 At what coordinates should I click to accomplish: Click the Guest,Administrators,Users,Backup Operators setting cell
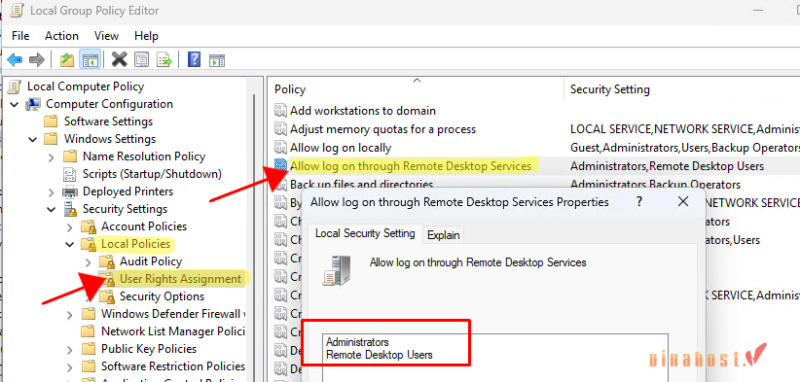click(685, 148)
